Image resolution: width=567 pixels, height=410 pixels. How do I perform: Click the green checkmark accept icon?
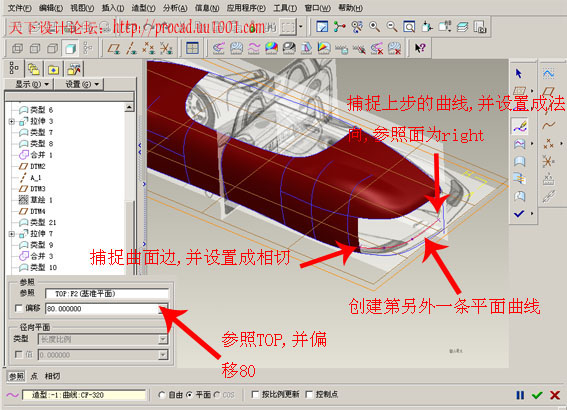(537, 395)
